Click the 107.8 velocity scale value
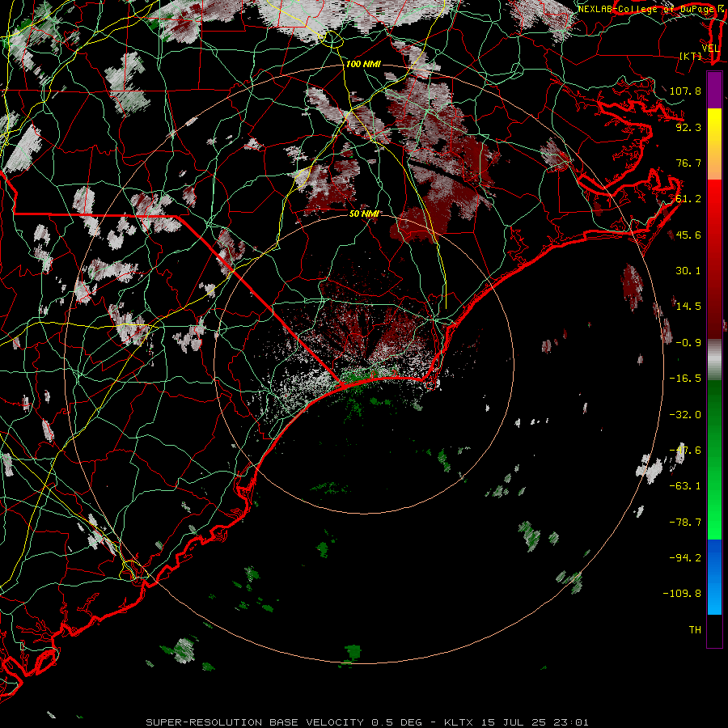This screenshot has height=728, width=728. (685, 91)
